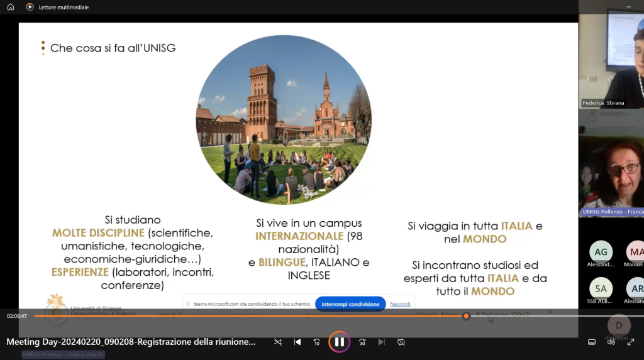644x360 pixels.
Task: Click the Nascondi link
Action: (x=400, y=304)
